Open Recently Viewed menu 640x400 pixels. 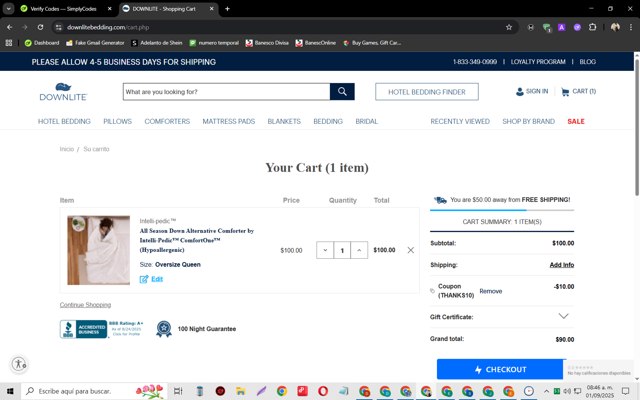click(x=460, y=121)
